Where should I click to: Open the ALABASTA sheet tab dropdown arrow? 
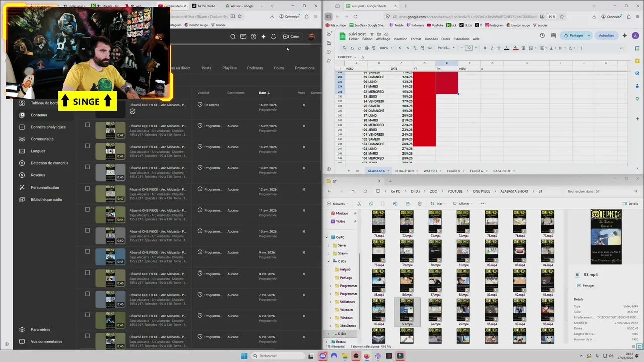[389, 171]
